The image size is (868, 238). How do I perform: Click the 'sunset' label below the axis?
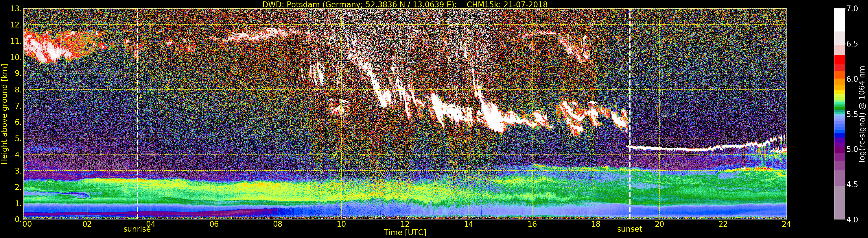click(x=629, y=229)
